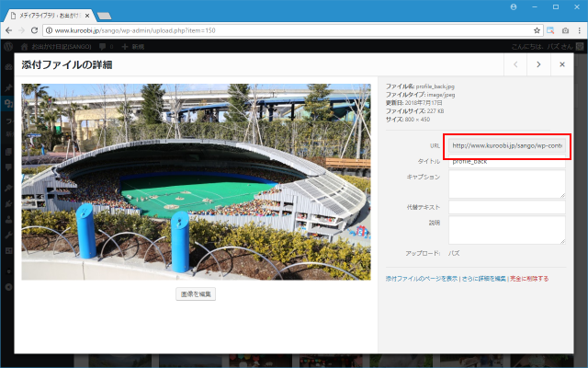Click the camera extension icon

565,30
